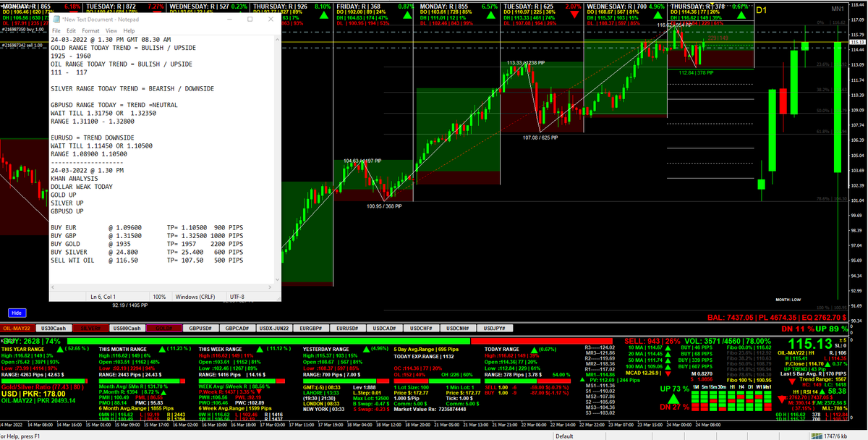The height and width of the screenshot is (440, 868).
Task: Open the Edit menu in Notepad
Action: point(71,31)
